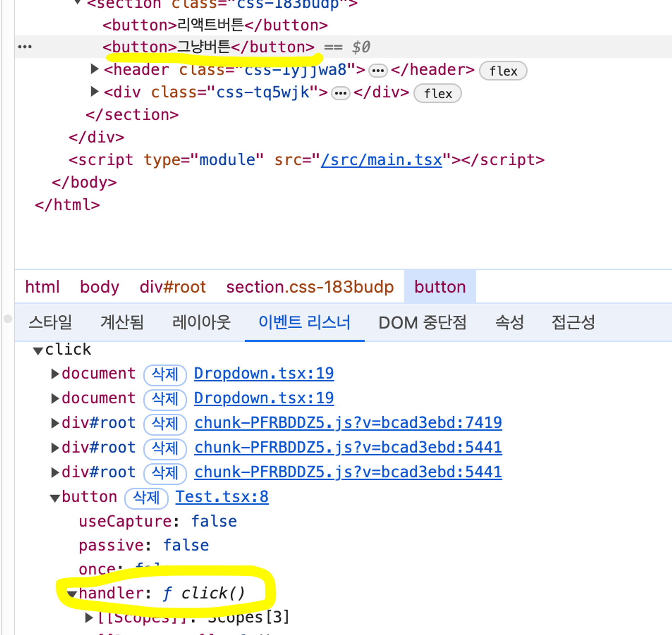The height and width of the screenshot is (635, 672).
Task: Remove first document listener with 삭제
Action: click(x=165, y=375)
